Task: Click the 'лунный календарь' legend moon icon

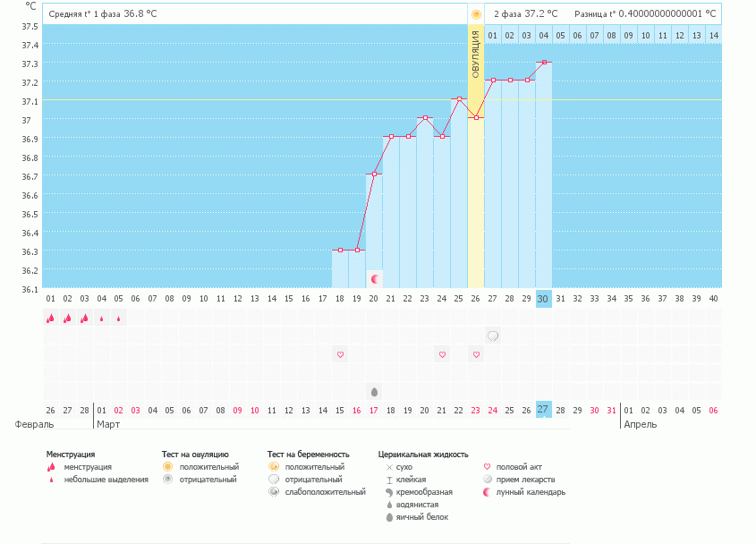Action: pos(487,492)
